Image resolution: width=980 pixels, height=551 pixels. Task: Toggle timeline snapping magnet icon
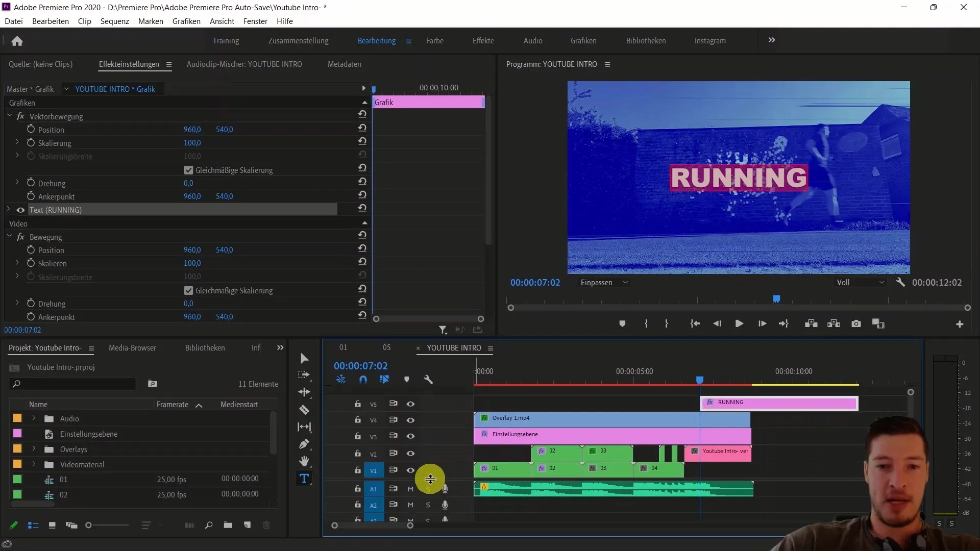pos(363,380)
